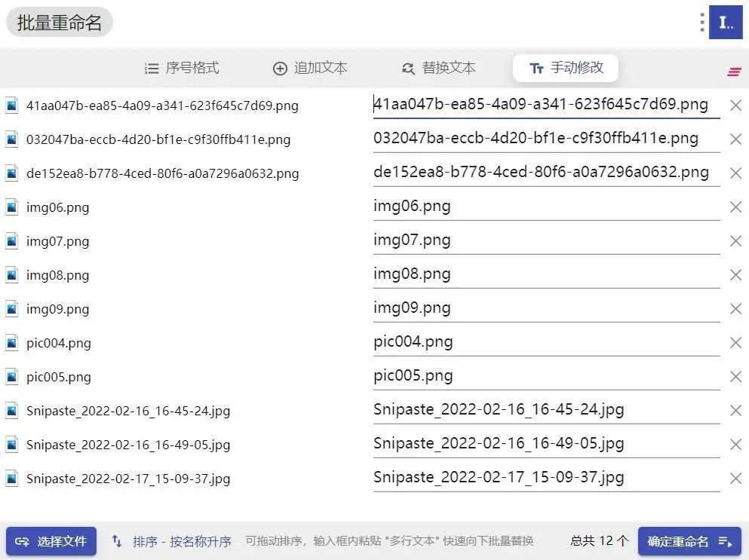Click the numbered-list icon beside 序号格式
The width and height of the screenshot is (749, 560).
tap(151, 68)
